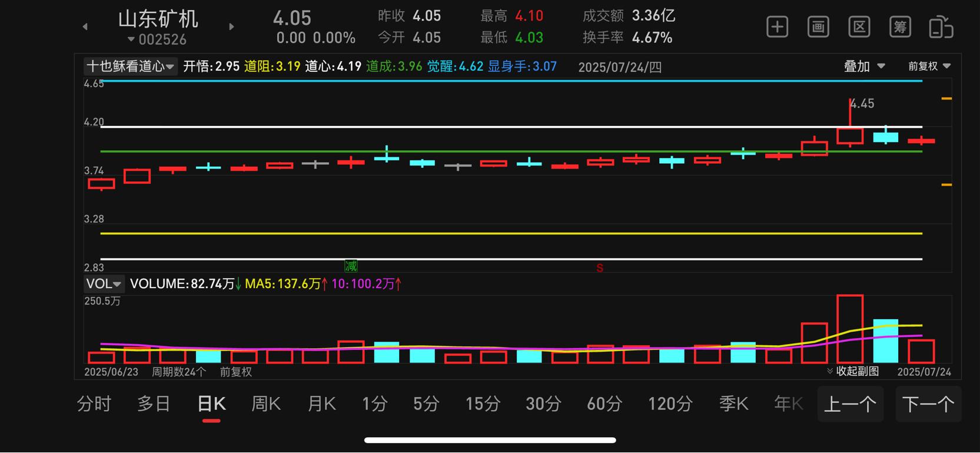This screenshot has width=980, height=453.
Task: Tap the screen rotate device icon
Action: click(x=941, y=27)
